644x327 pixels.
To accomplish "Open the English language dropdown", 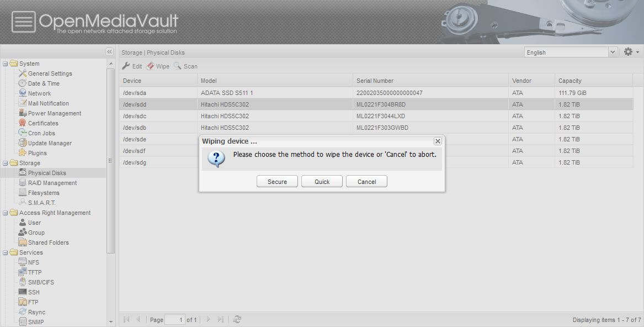I will pos(613,52).
